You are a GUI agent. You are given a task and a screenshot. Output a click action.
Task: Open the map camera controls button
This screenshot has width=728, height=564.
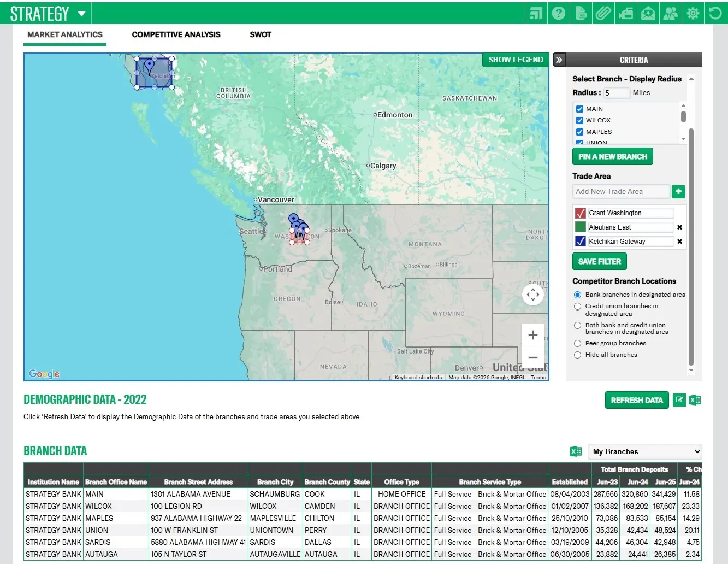click(533, 295)
